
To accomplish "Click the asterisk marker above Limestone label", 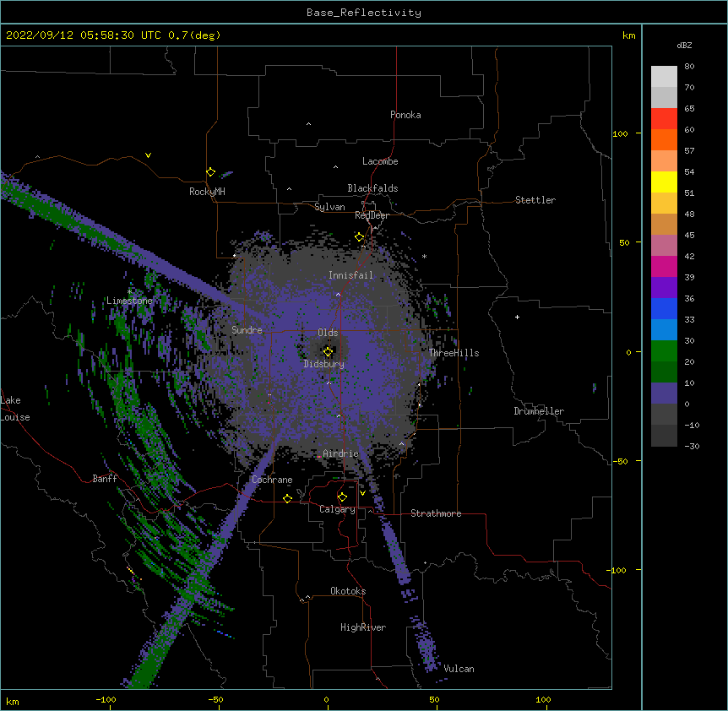I will pos(129,292).
